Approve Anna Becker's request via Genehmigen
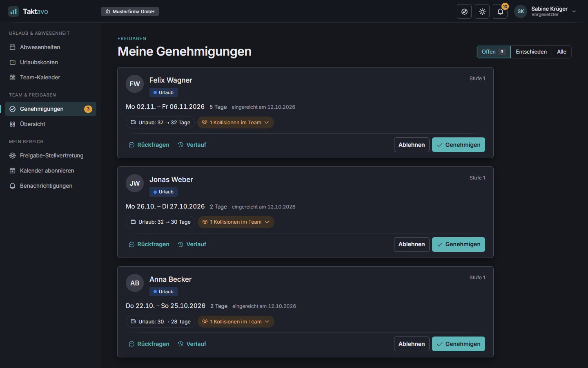The width and height of the screenshot is (588, 368). pyautogui.click(x=459, y=344)
